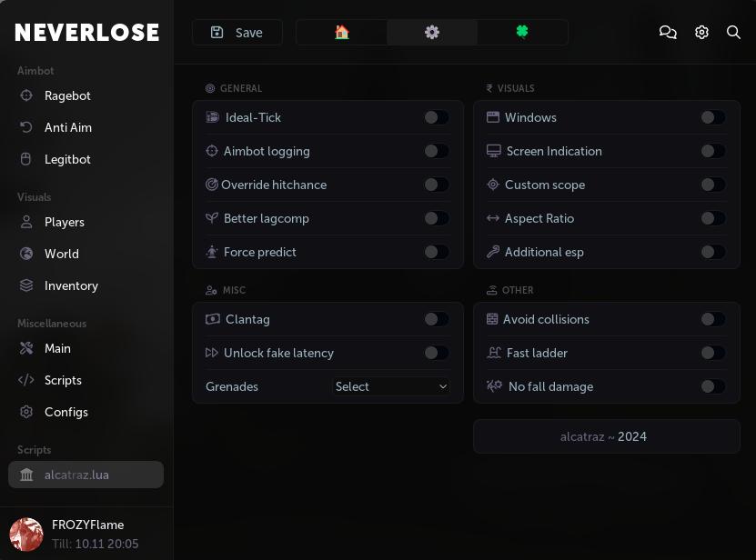756x560 pixels.
Task: Enable the Ideal-Tick toggle
Action: click(x=436, y=117)
